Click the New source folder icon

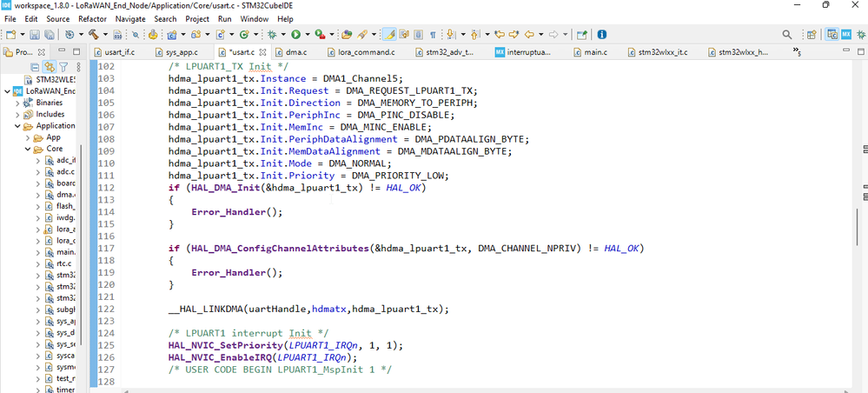coord(195,35)
